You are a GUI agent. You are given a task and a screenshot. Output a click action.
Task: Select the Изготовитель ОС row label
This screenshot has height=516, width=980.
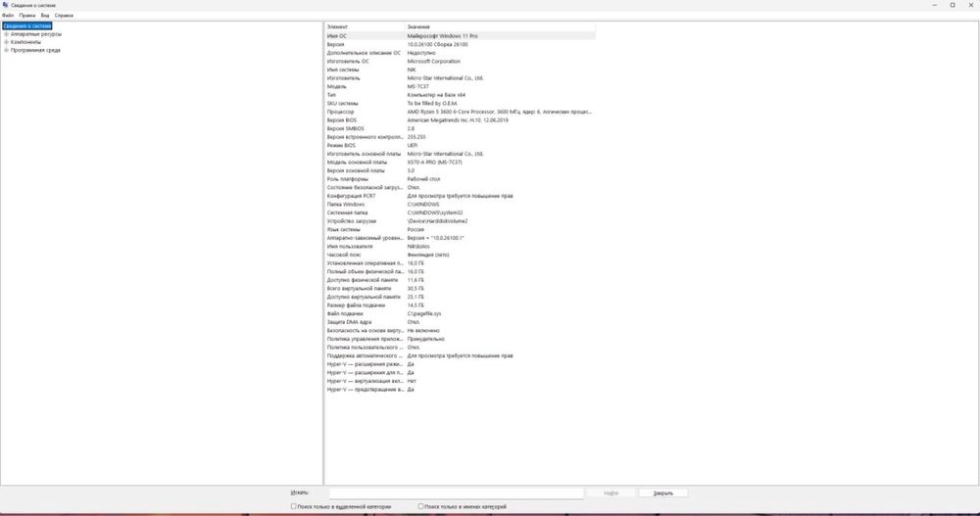pyautogui.click(x=348, y=62)
